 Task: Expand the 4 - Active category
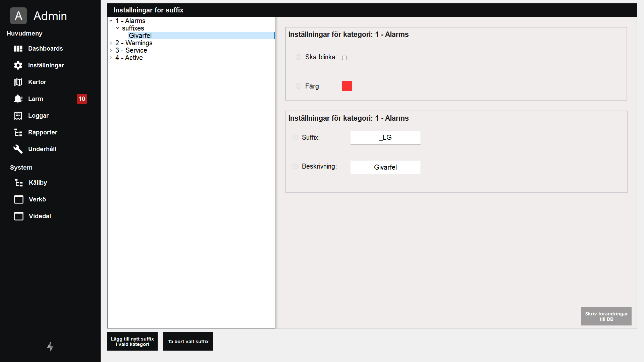point(111,58)
